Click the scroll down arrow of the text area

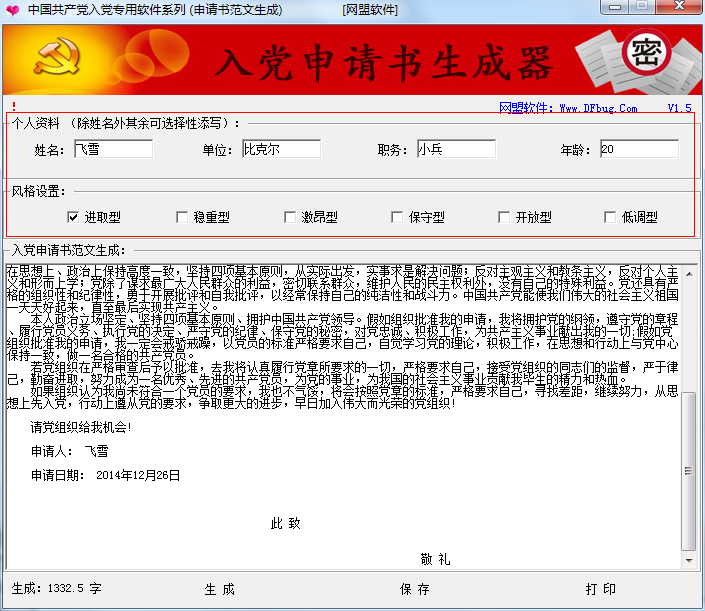point(689,558)
